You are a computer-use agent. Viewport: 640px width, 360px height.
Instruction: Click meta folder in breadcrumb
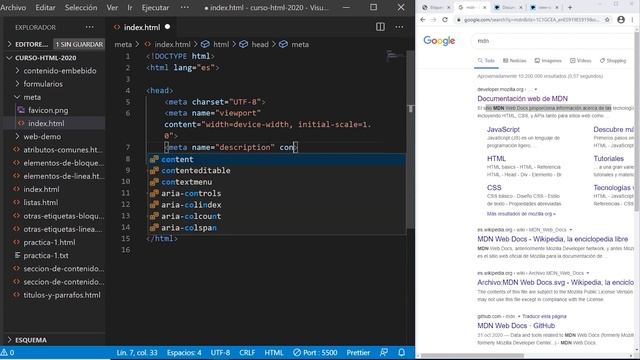(123, 44)
